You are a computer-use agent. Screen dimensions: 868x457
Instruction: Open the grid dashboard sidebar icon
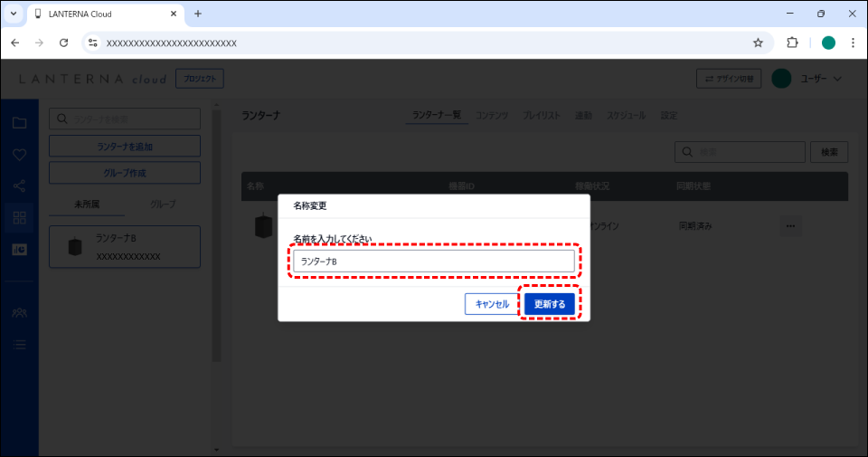pos(19,217)
